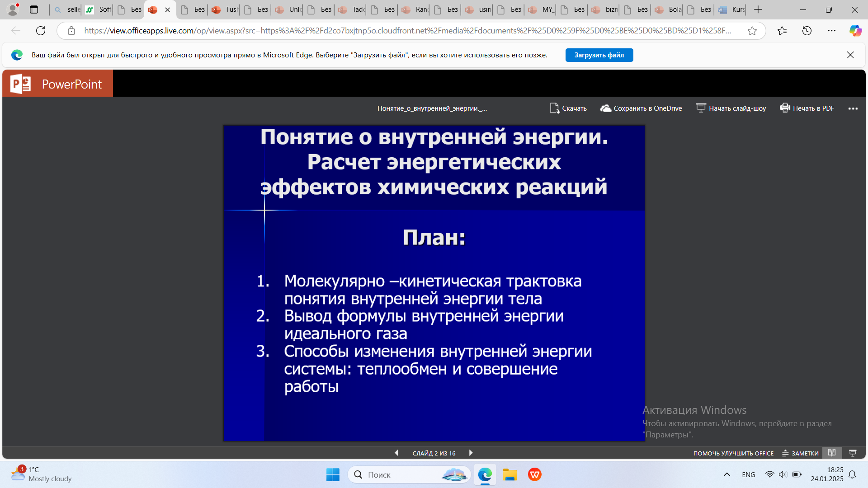
Task: Click Печать в PDF
Action: tap(807, 108)
